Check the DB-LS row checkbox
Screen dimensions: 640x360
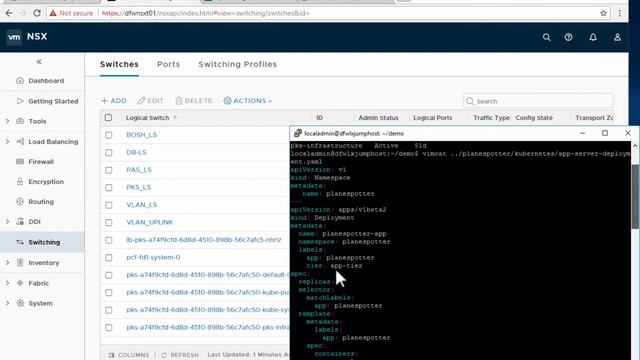click(109, 153)
